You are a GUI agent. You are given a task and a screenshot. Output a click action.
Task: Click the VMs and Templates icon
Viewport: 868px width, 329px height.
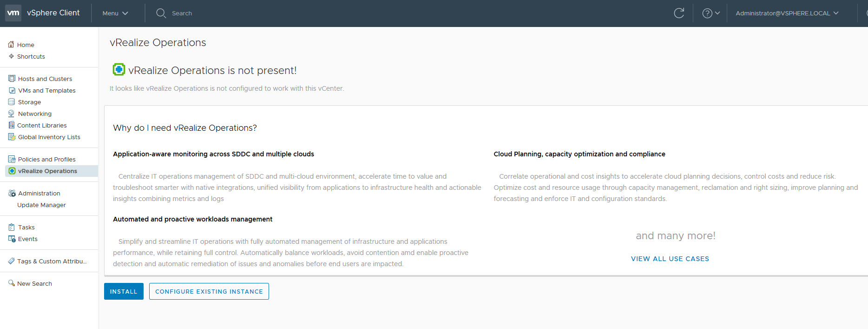click(x=12, y=90)
